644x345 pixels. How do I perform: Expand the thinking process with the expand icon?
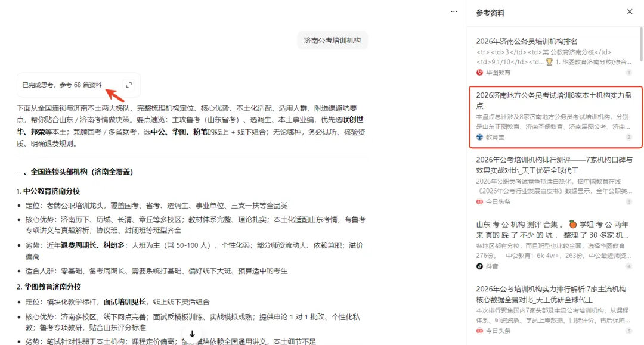coord(129,85)
